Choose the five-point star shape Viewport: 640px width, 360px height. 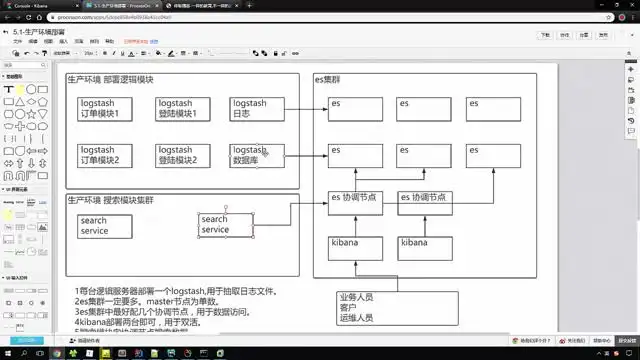coord(31,114)
